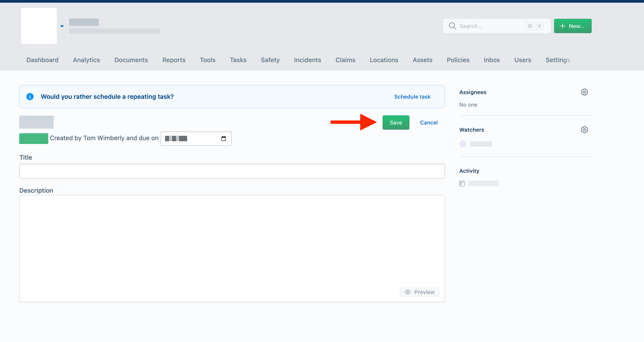This screenshot has width=644, height=342.
Task: Save the new task
Action: tap(396, 122)
